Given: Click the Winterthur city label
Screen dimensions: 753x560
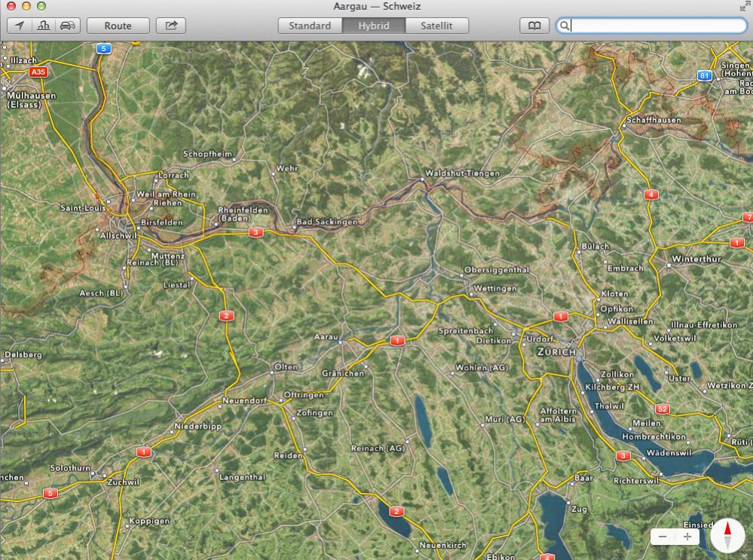Looking at the screenshot, I should pyautogui.click(x=696, y=259).
